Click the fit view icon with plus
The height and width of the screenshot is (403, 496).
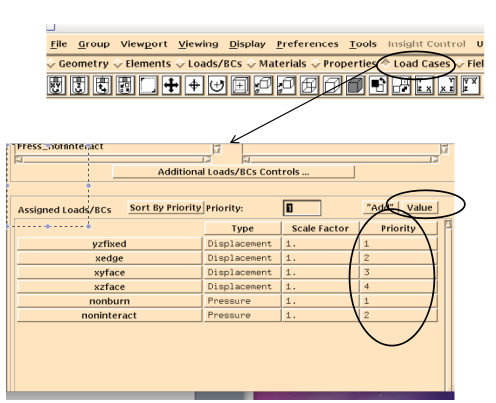[240, 85]
